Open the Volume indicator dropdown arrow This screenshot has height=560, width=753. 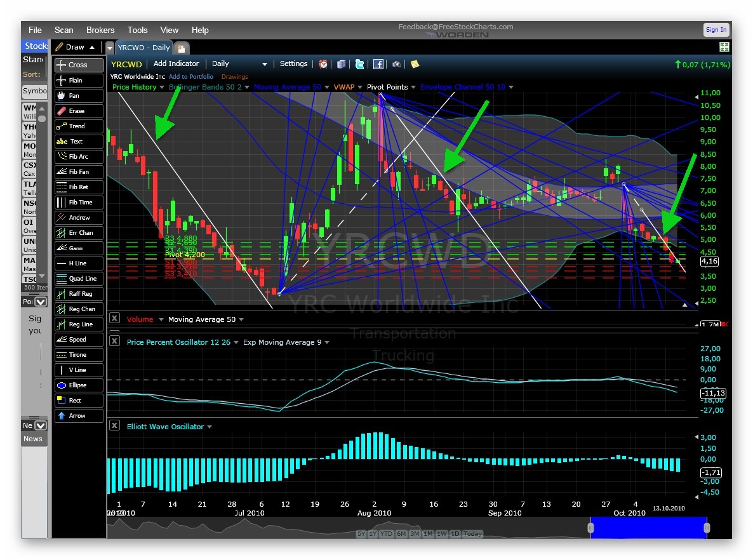161,319
